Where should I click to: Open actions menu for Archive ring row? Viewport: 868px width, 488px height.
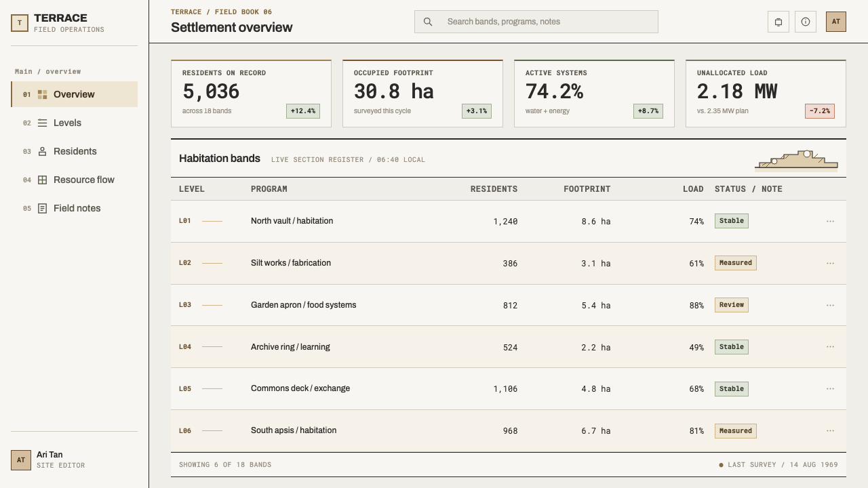(830, 346)
